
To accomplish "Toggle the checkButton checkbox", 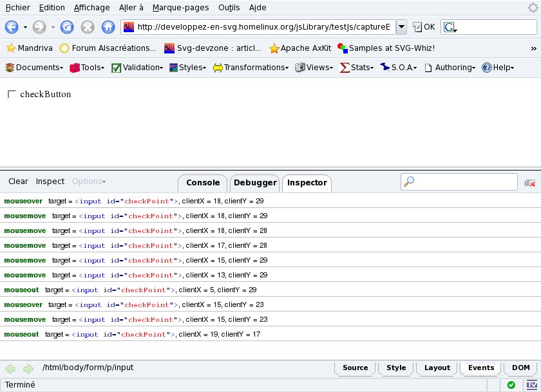I will [x=12, y=94].
